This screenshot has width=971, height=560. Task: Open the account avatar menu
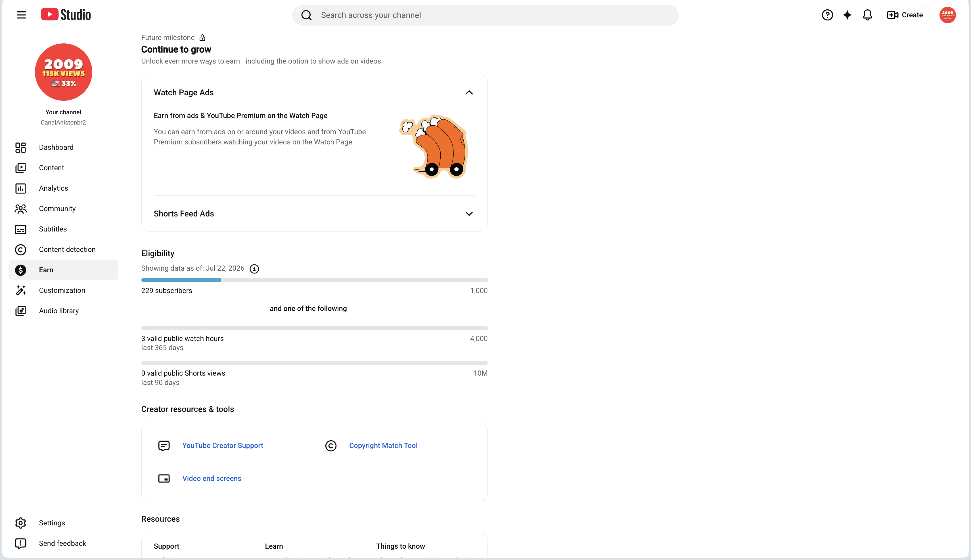947,15
